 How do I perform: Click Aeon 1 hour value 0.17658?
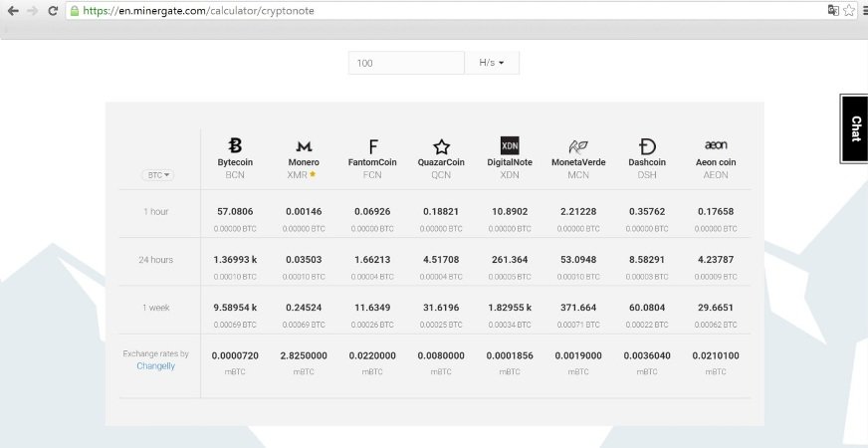coord(716,211)
